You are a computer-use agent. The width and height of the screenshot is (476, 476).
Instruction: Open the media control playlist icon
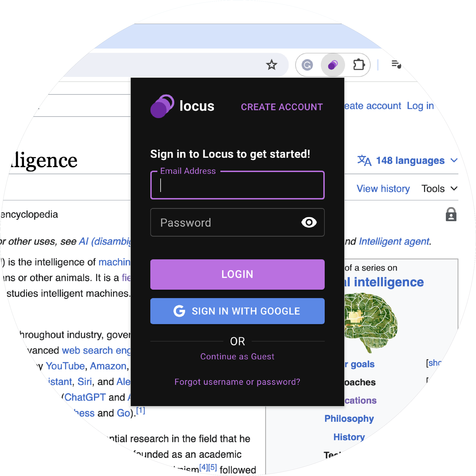396,65
